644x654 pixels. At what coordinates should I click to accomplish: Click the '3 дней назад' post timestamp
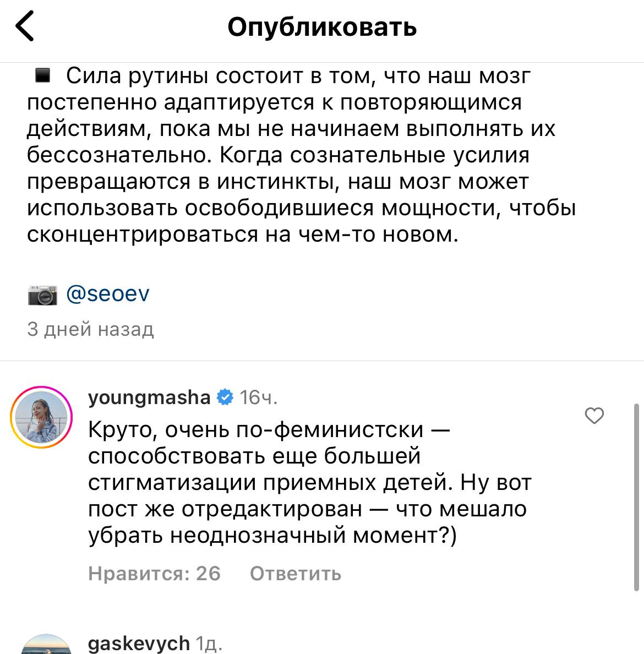pos(90,329)
